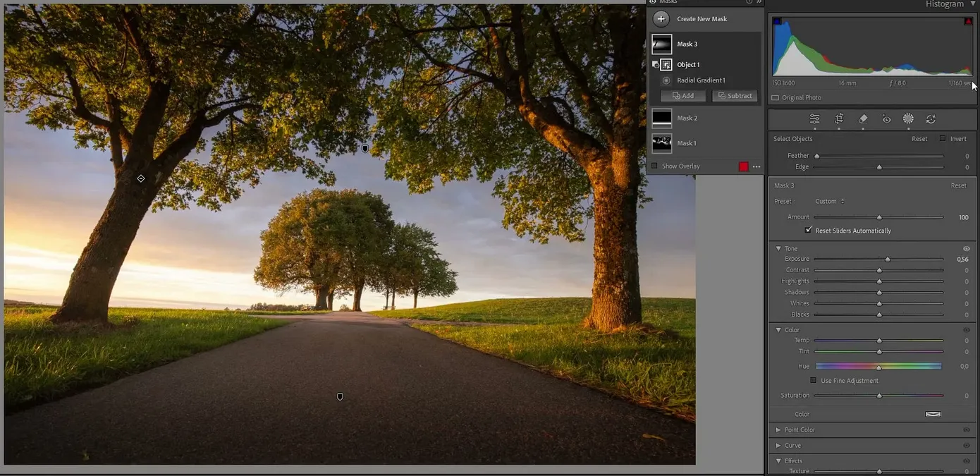This screenshot has height=476, width=980.
Task: Click the radial gradient pin on the trunk
Action: [x=141, y=178]
